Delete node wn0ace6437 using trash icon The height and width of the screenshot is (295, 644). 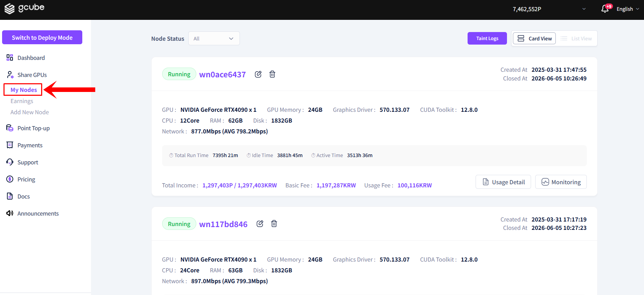(x=272, y=74)
